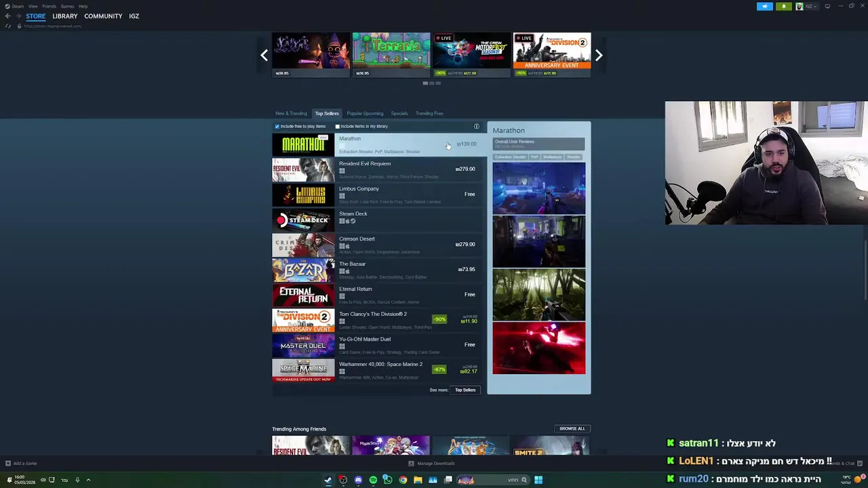
Task: Open The Bazaar listing
Action: [376, 270]
